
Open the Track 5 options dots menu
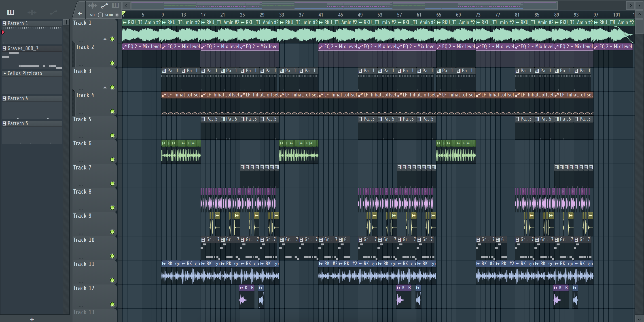(81, 137)
